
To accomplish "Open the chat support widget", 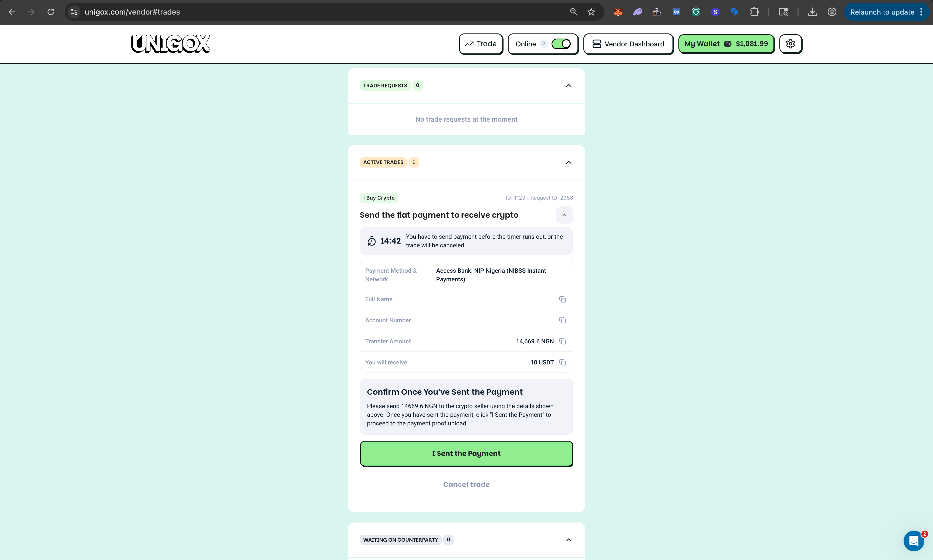I will 914,541.
